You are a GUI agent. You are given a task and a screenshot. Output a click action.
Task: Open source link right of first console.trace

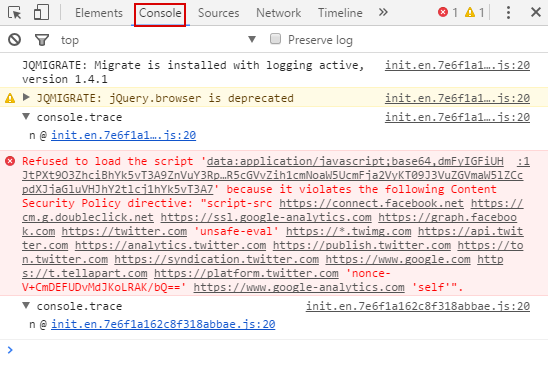click(457, 117)
